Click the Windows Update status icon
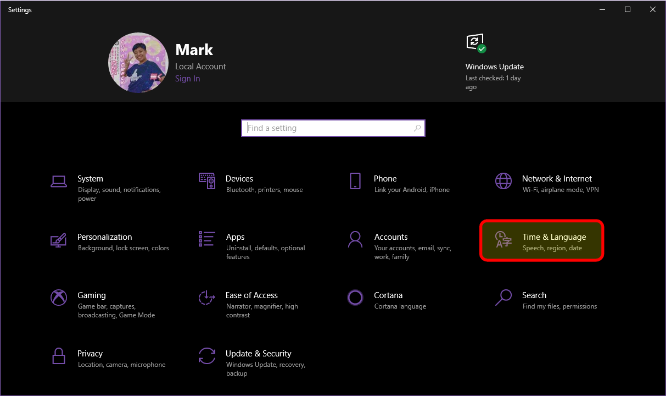 pos(476,43)
